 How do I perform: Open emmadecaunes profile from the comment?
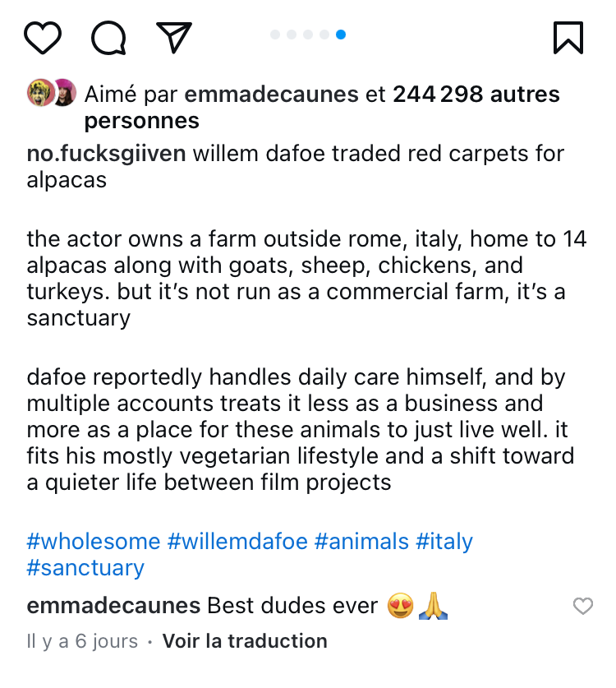[113, 606]
